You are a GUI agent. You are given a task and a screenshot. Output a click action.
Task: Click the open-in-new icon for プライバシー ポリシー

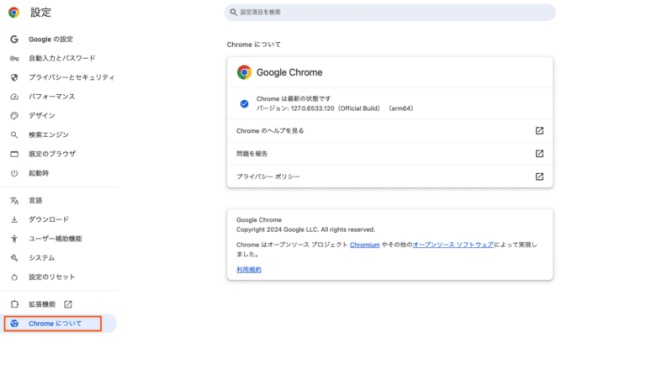click(539, 176)
